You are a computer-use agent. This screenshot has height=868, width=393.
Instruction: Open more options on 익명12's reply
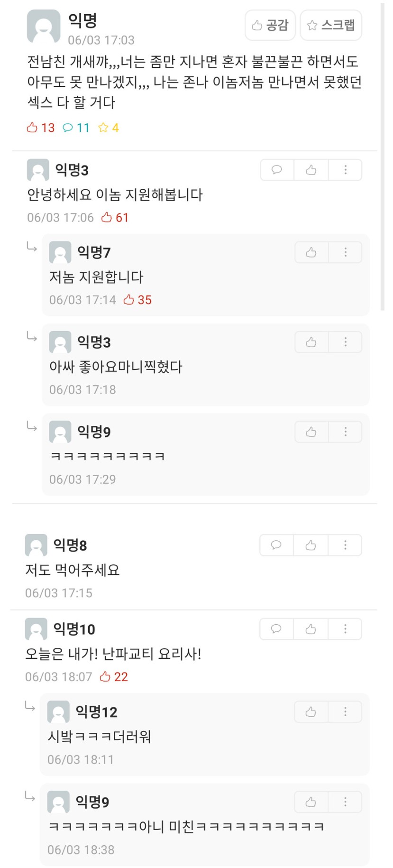click(345, 711)
